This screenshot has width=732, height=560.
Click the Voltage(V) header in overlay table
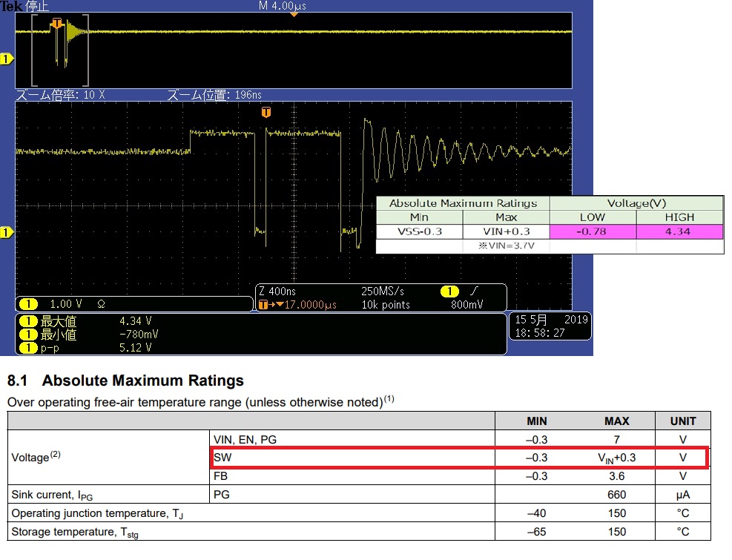[x=636, y=203]
